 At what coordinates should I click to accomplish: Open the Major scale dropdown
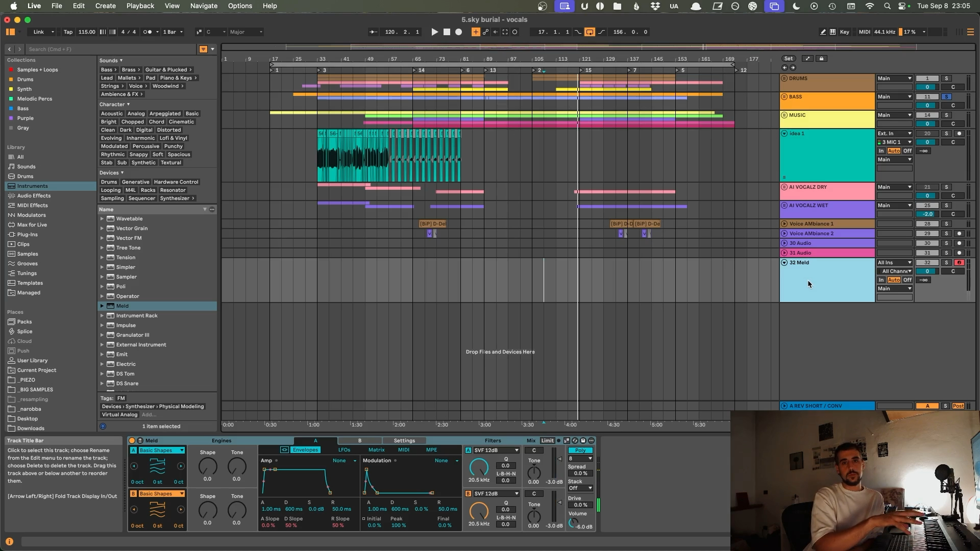point(246,32)
